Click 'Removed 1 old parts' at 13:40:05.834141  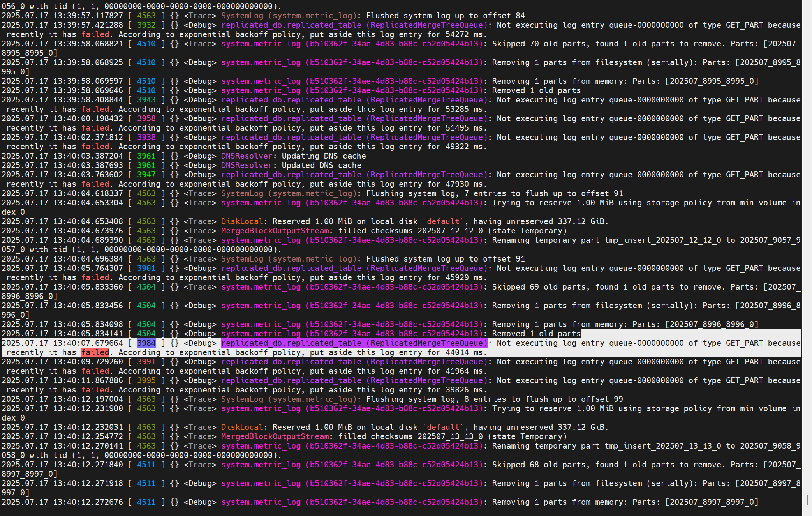point(536,334)
